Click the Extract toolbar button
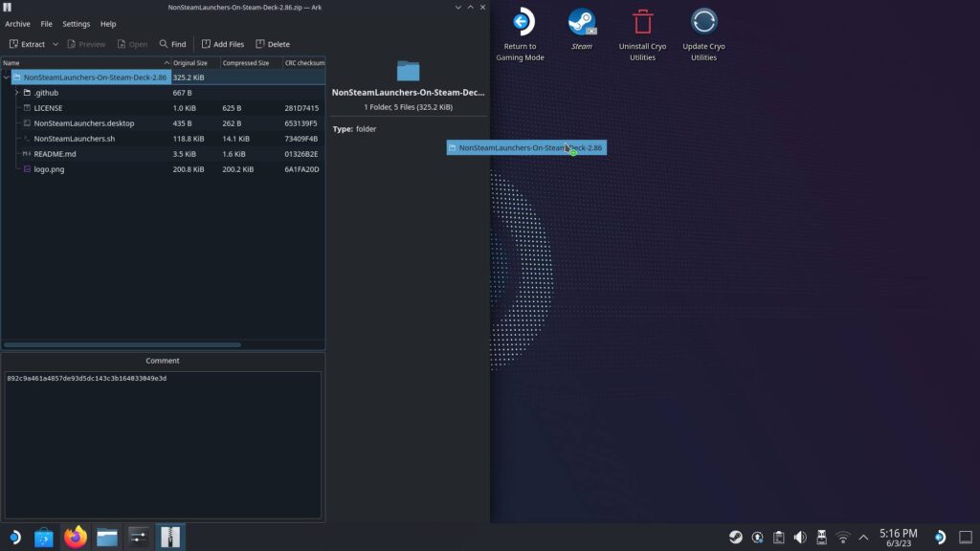 point(27,44)
